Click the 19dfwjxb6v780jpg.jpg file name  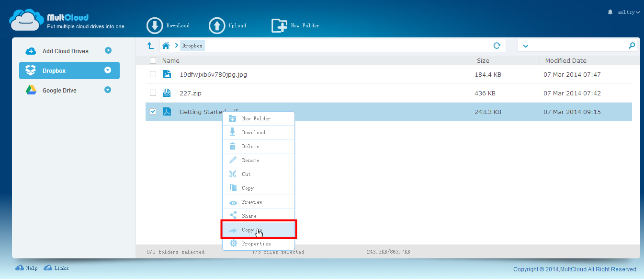point(213,74)
